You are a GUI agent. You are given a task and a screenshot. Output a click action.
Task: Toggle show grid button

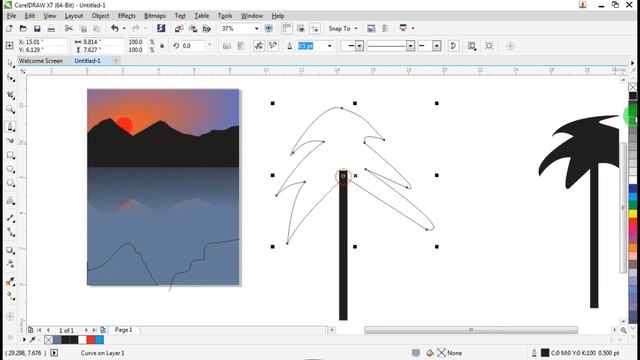tap(301, 28)
